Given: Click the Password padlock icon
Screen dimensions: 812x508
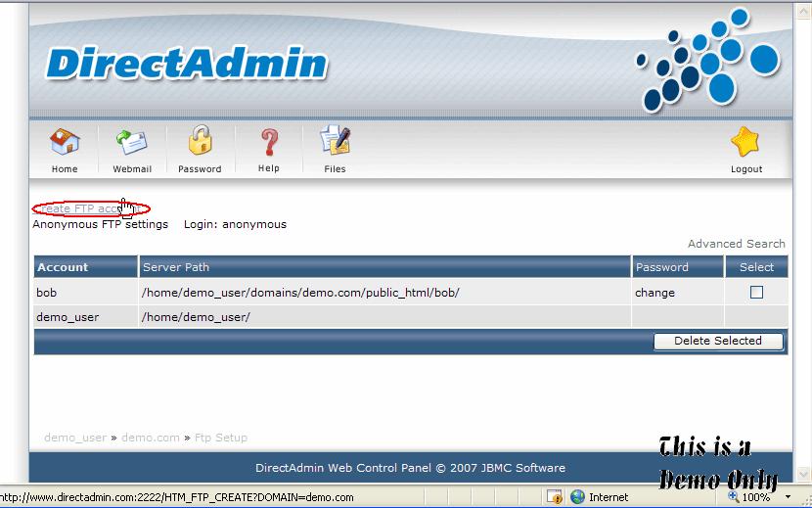Looking at the screenshot, I should 200,141.
